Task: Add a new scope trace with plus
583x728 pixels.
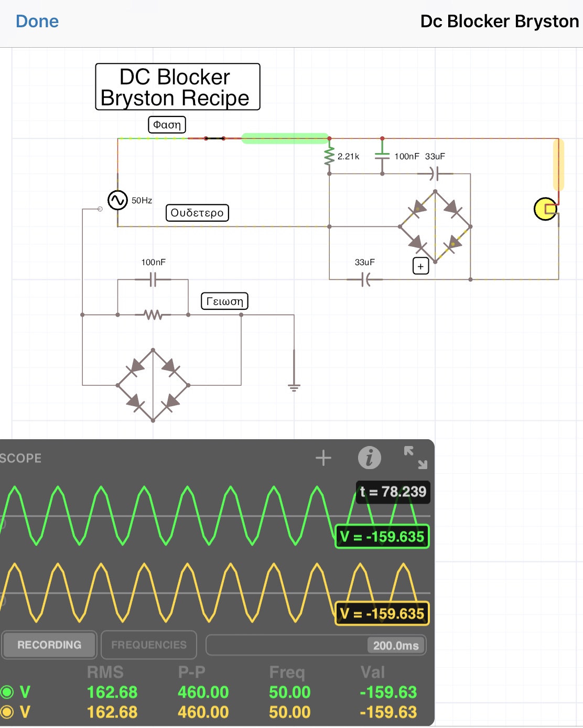Action: 323,458
